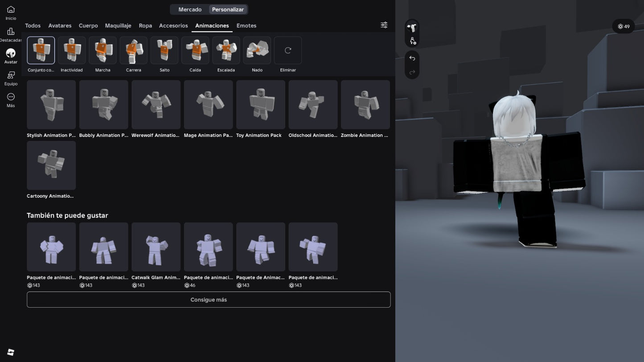Image resolution: width=644 pixels, height=362 pixels.
Task: Equip the Werewolf Animation Pack
Action: coord(156,105)
